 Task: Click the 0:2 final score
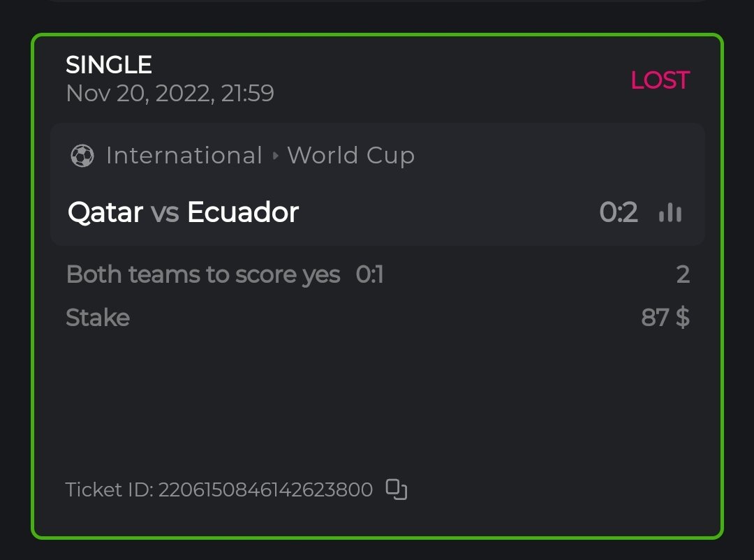point(619,212)
